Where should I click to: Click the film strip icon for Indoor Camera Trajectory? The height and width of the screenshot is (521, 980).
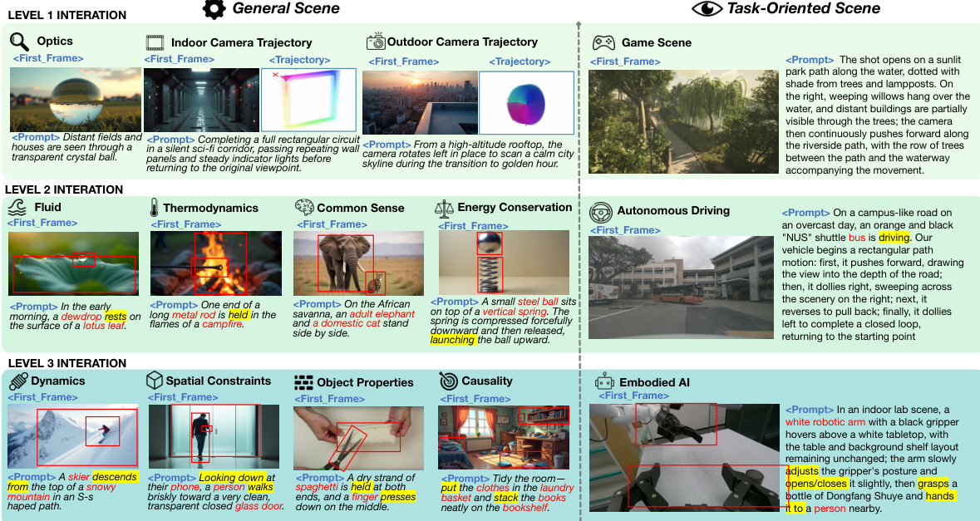[155, 42]
